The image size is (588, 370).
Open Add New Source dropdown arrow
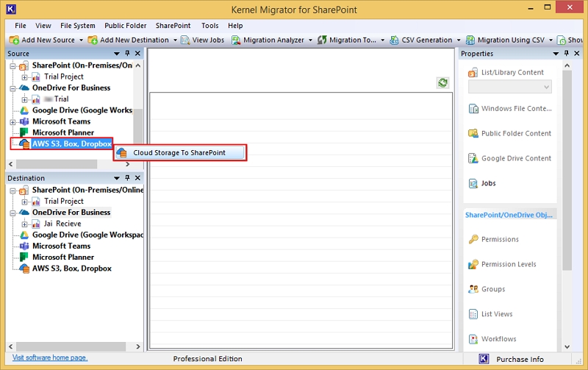click(81, 40)
